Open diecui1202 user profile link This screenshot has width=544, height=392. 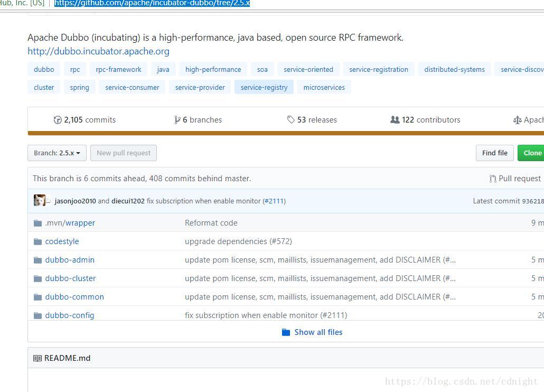click(x=128, y=201)
